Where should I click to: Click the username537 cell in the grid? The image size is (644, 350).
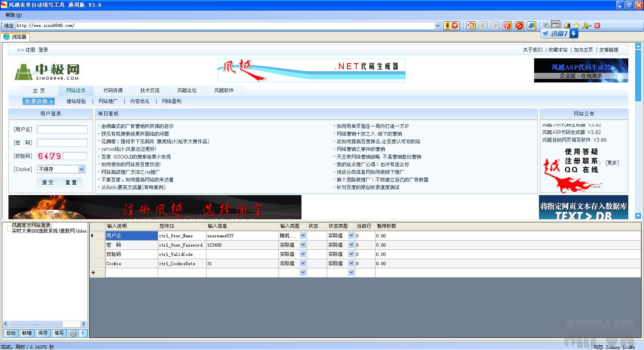coord(242,236)
